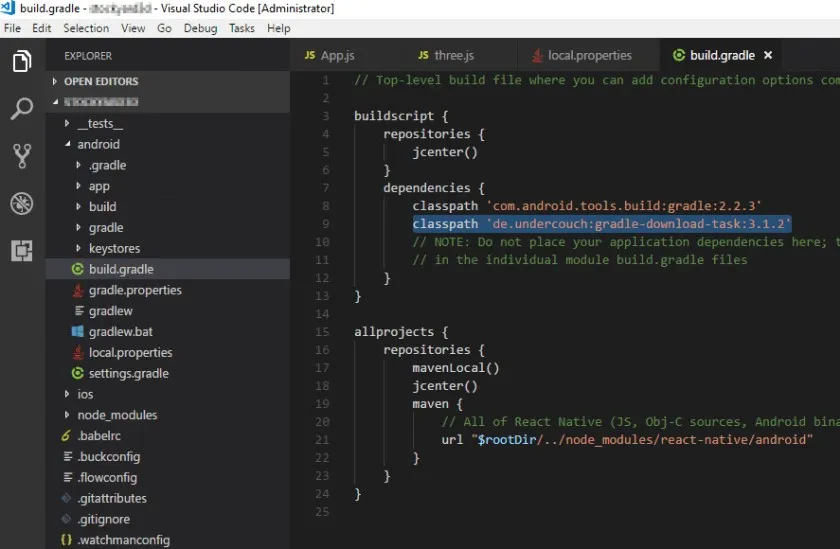
Task: Open the File menu
Action: click(12, 28)
